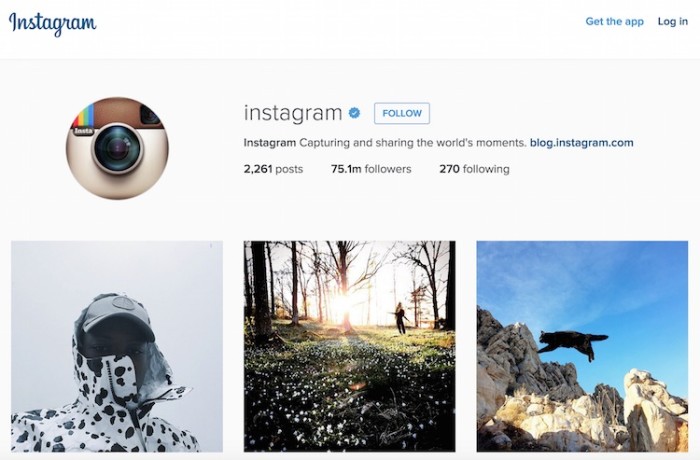Click the person standing in the forest
Viewport: 700px width, 460px height.
[x=400, y=318]
